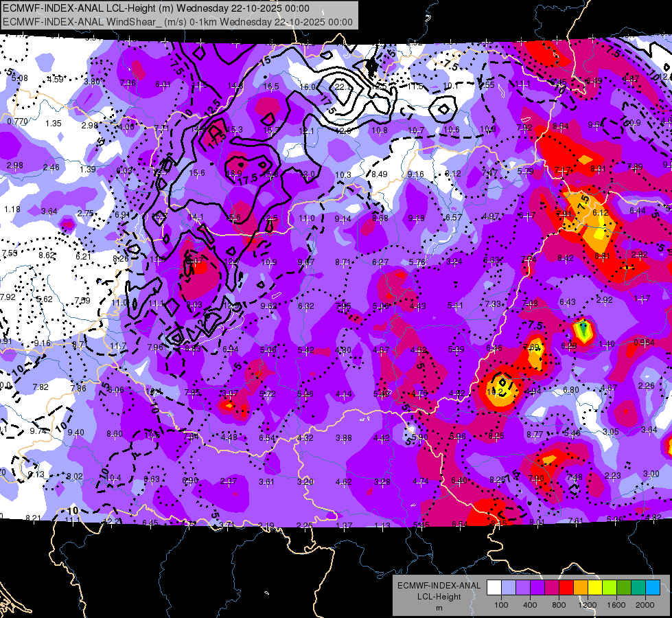This screenshot has height=618, width=672.
Task: Click the grid value 9.62
Action: 268,306
